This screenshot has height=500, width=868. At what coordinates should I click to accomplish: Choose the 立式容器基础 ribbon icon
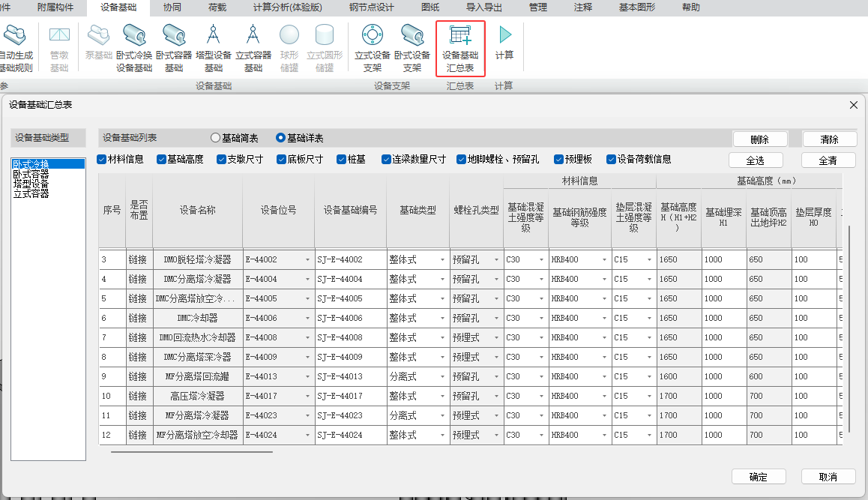click(x=253, y=36)
